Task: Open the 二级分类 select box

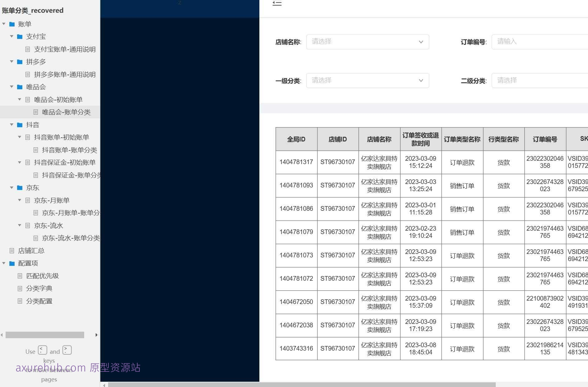Action: coord(540,81)
